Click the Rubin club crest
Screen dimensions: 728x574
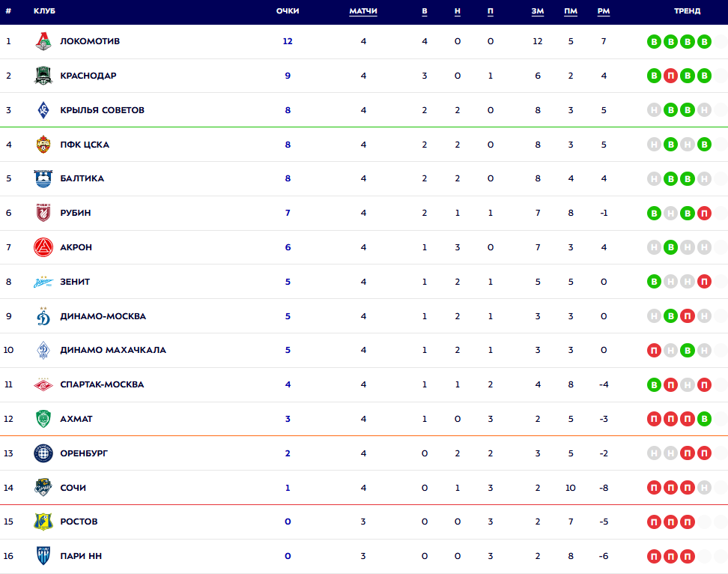43,213
